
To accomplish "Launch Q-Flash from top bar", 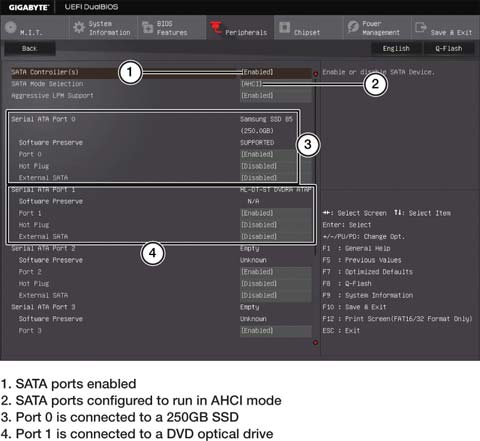I will tap(449, 49).
